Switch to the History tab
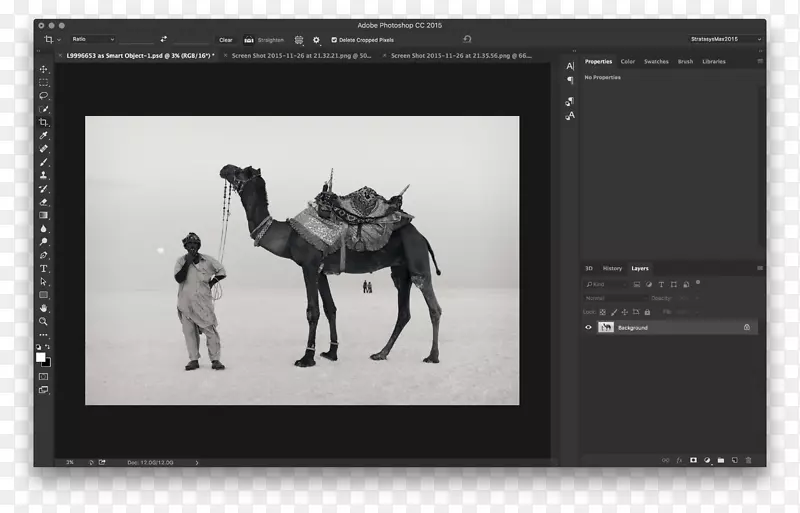This screenshot has height=513, width=800. click(612, 268)
